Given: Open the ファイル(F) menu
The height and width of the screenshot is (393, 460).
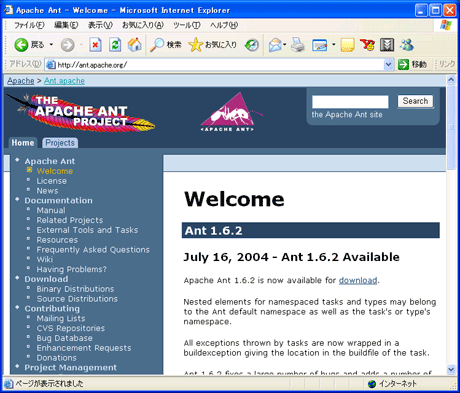Looking at the screenshot, I should click(x=29, y=25).
